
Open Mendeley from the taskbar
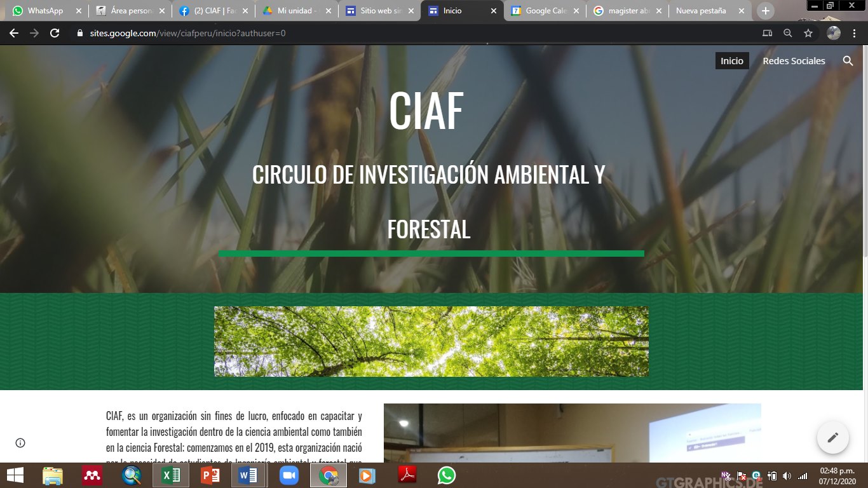[92, 475]
